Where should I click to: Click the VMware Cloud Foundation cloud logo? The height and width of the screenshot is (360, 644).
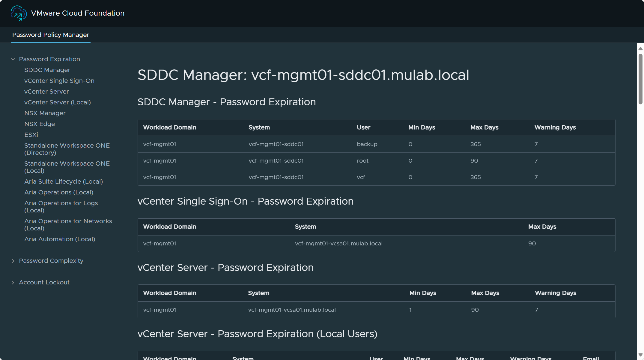[19, 13]
